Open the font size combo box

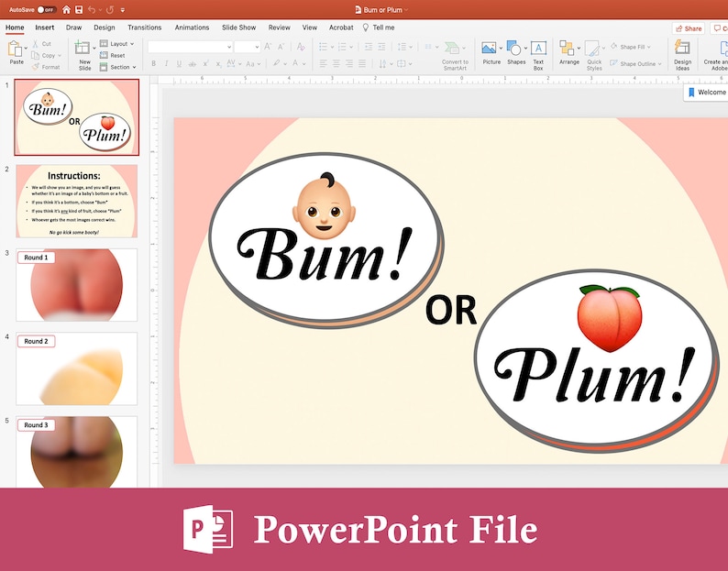pos(247,47)
